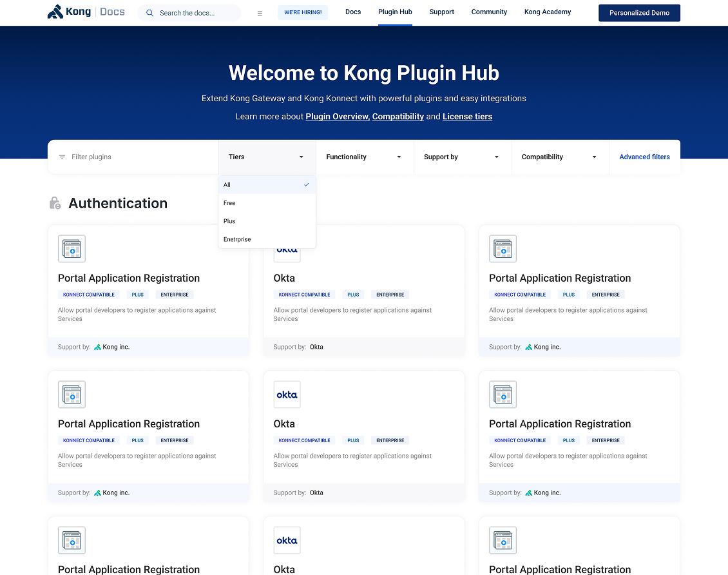Viewport: 728px width, 575px height.
Task: Select the Okta plugin logo in first row
Action: point(287,249)
